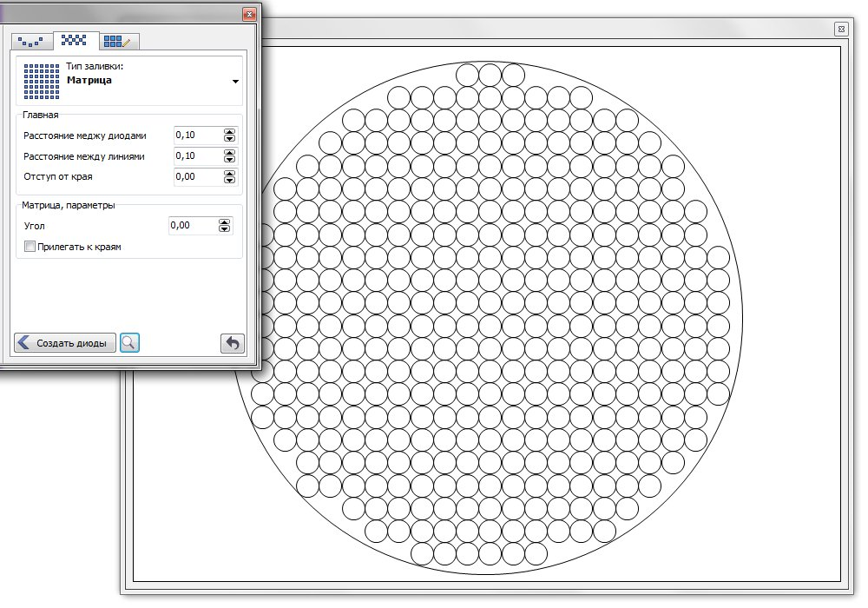Click the Угол angle input field
This screenshot has height=608, width=868.
(192, 226)
